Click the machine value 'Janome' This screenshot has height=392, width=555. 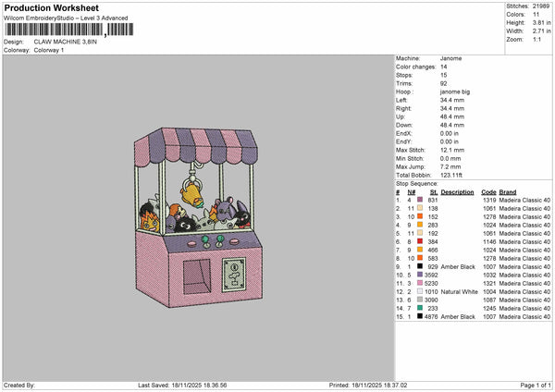(x=451, y=58)
